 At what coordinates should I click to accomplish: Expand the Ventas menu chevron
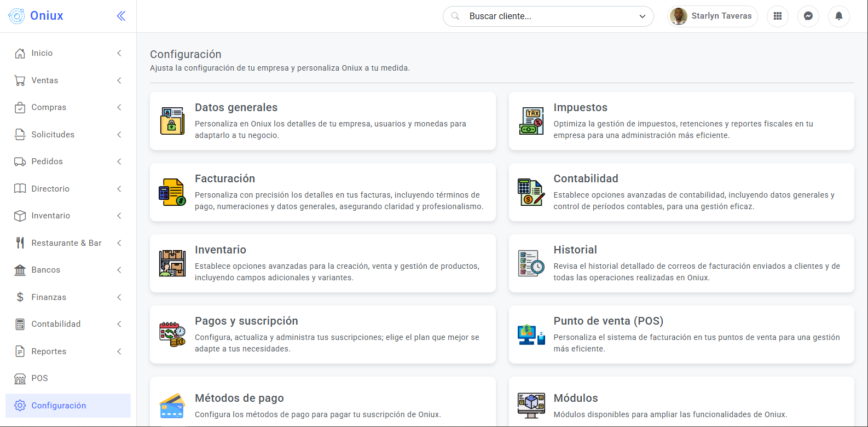pyautogui.click(x=119, y=80)
